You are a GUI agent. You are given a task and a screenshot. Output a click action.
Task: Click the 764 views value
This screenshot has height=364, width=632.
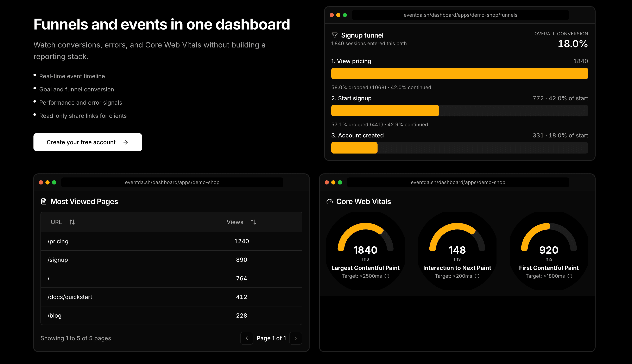241,279
